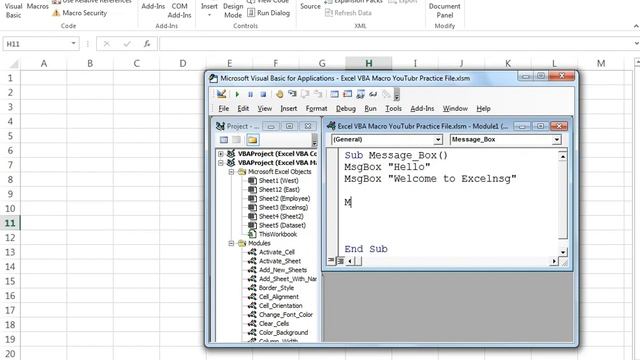The height and width of the screenshot is (360, 640).
Task: Open the VBA Tools menu
Action: tap(393, 109)
